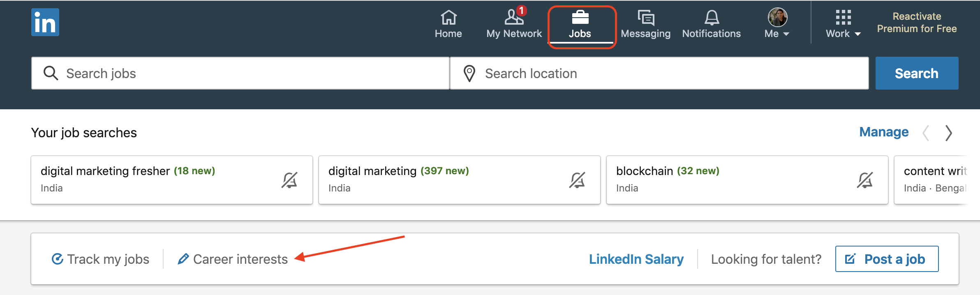Click the location pin icon
Viewport: 980px width, 295px height.
[x=469, y=74]
